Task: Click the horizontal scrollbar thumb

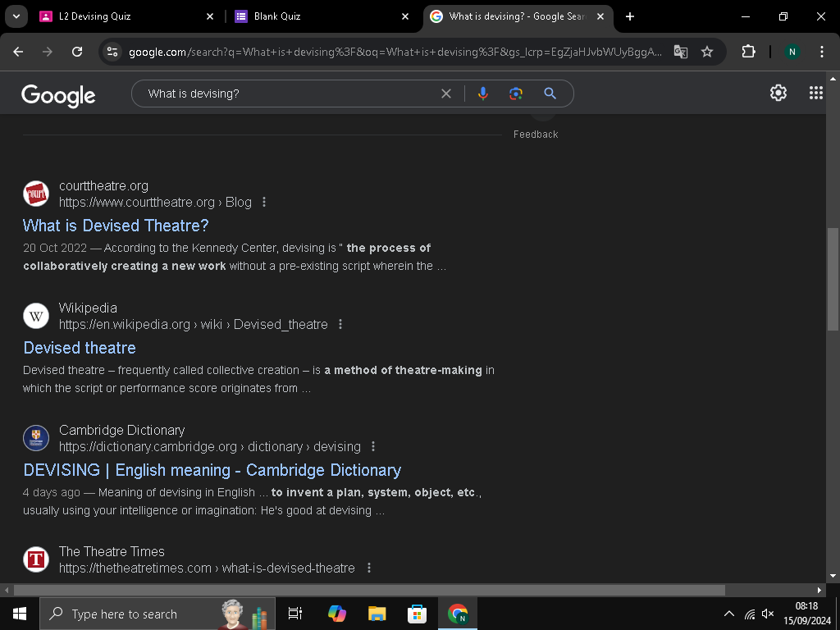Action: 369,590
